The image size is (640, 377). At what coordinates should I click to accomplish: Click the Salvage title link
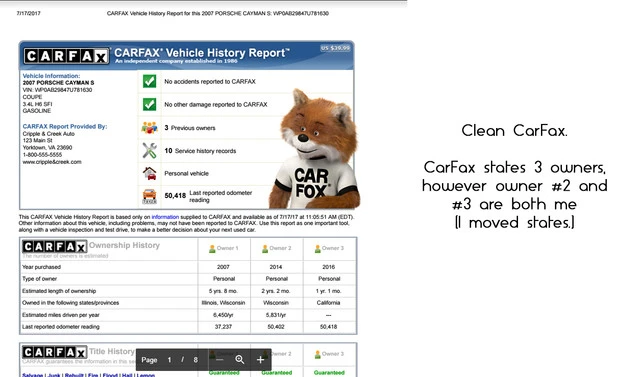pyautogui.click(x=32, y=375)
